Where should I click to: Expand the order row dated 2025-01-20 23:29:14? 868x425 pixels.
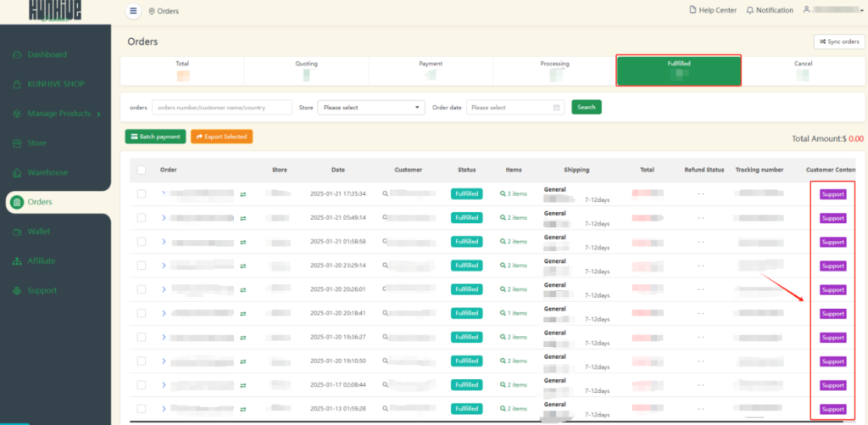tap(164, 266)
